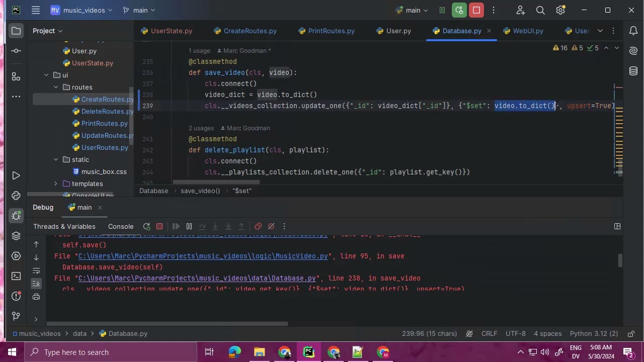Pause program in Debug panel
The image size is (644, 362).
click(x=189, y=226)
